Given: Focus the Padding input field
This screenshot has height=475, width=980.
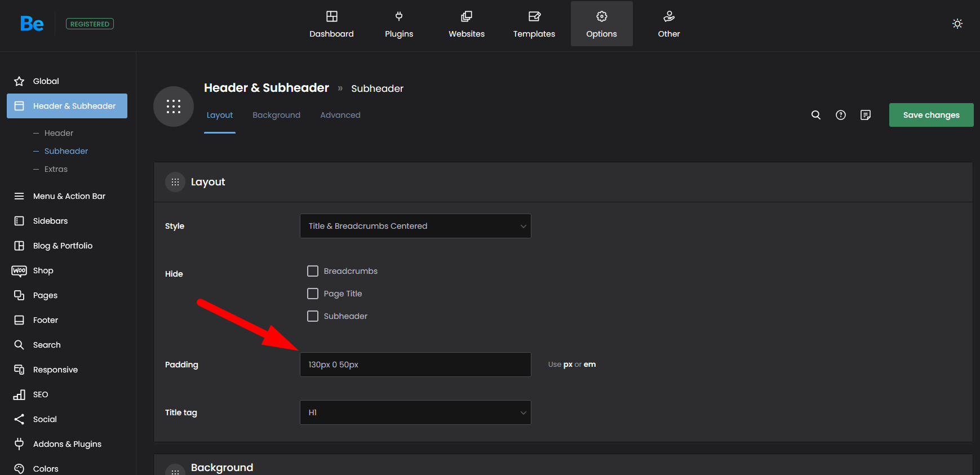Looking at the screenshot, I should point(415,365).
